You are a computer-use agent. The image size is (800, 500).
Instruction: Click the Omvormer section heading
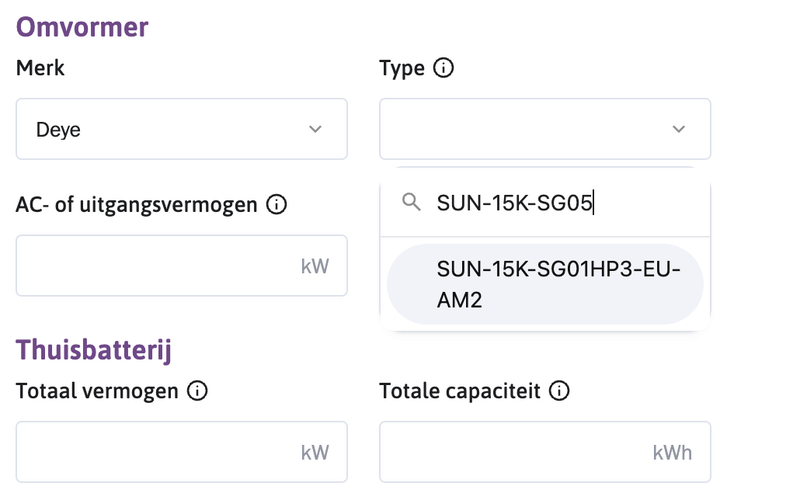[x=82, y=27]
